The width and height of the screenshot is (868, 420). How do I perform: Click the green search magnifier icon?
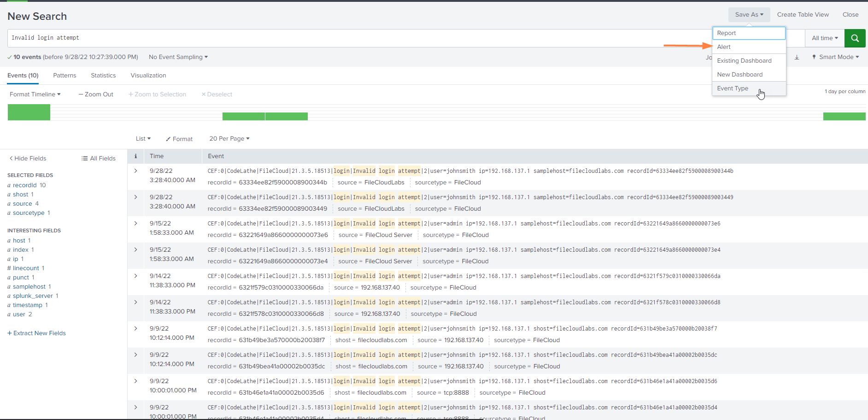(x=855, y=38)
